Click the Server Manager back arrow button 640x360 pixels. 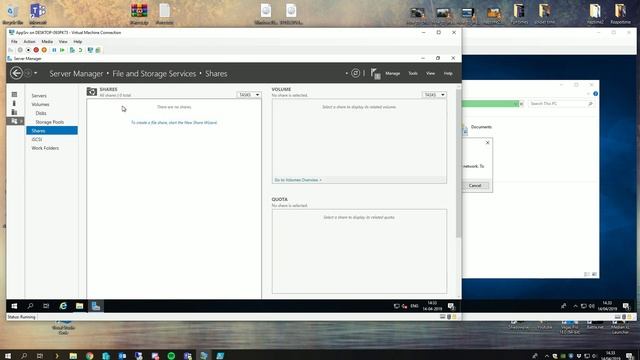(16, 73)
